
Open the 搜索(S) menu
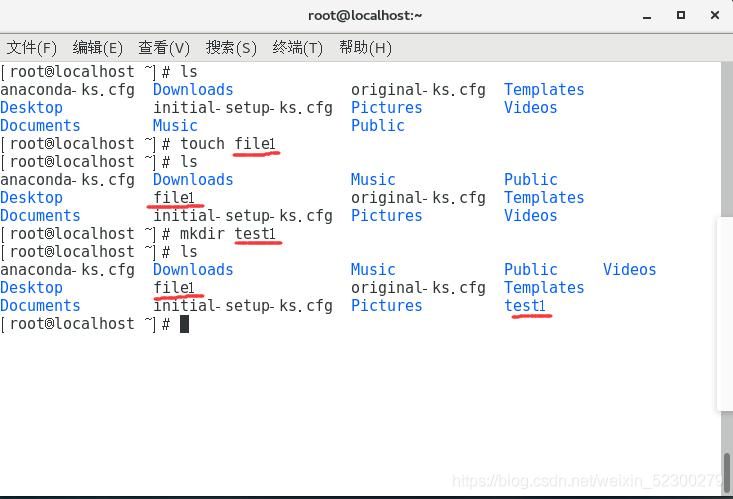tap(231, 48)
